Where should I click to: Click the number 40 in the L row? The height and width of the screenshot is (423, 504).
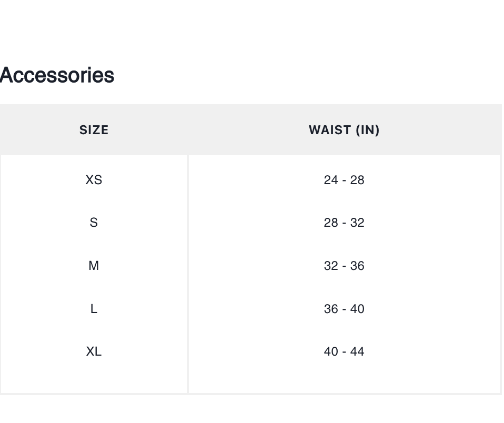(357, 309)
